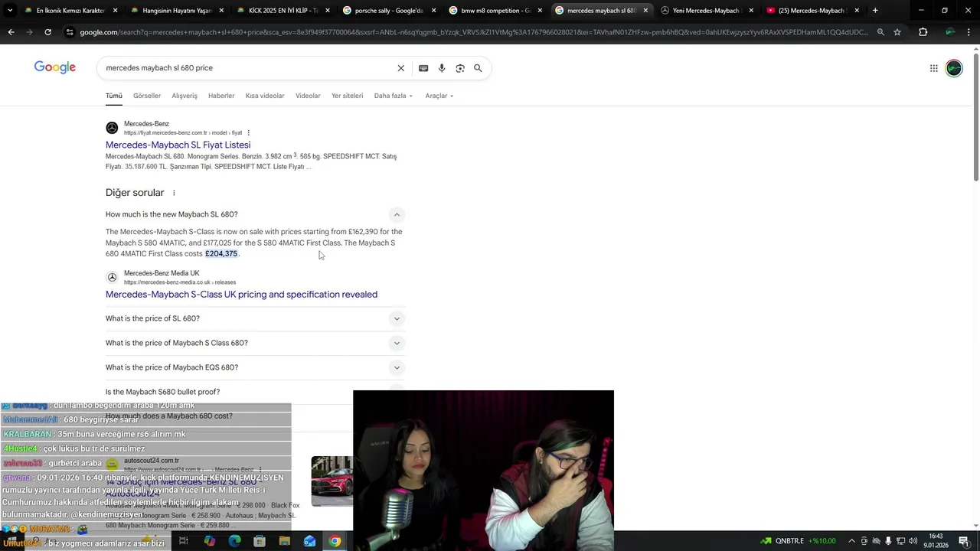View site information icon in address bar

pyautogui.click(x=70, y=32)
